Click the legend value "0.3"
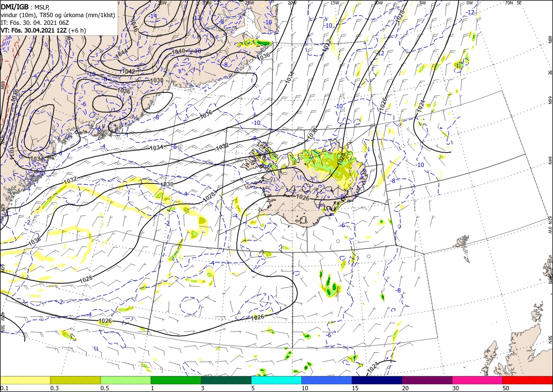The image size is (553, 392). [x=54, y=388]
